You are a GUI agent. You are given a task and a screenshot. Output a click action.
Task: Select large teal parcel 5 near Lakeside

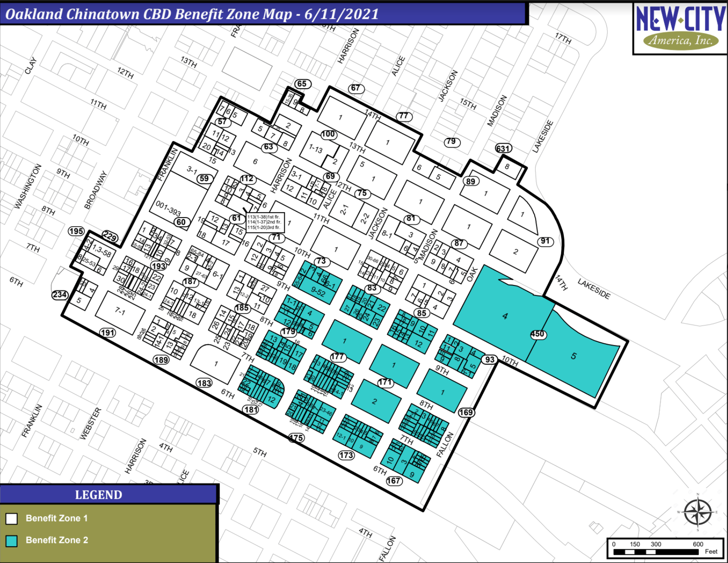tap(573, 356)
